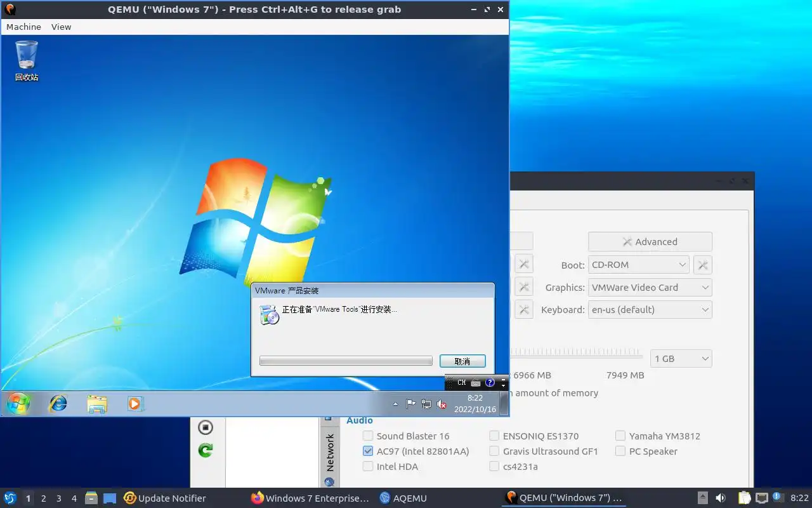This screenshot has width=812, height=508.
Task: Open the Linux panel update notification icon
Action: pos(778,498)
